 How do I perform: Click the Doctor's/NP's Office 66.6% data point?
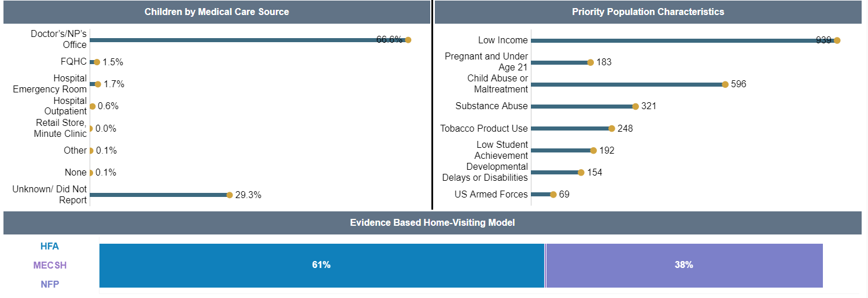coord(408,40)
